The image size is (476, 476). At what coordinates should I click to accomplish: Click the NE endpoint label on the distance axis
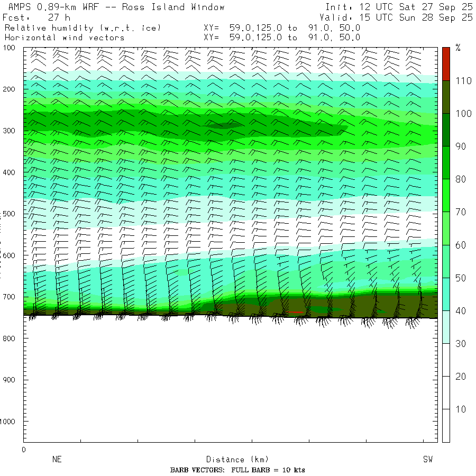click(57, 459)
